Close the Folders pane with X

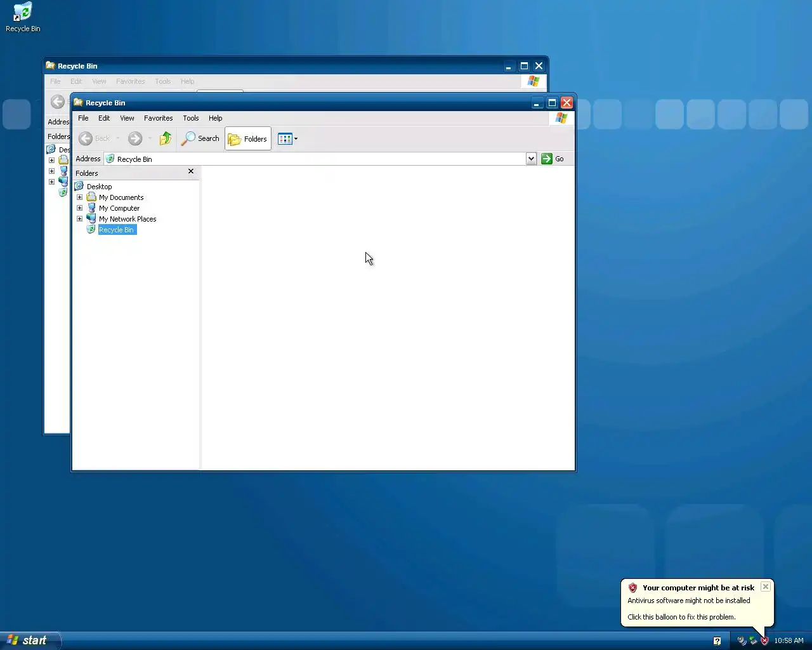[x=191, y=171]
